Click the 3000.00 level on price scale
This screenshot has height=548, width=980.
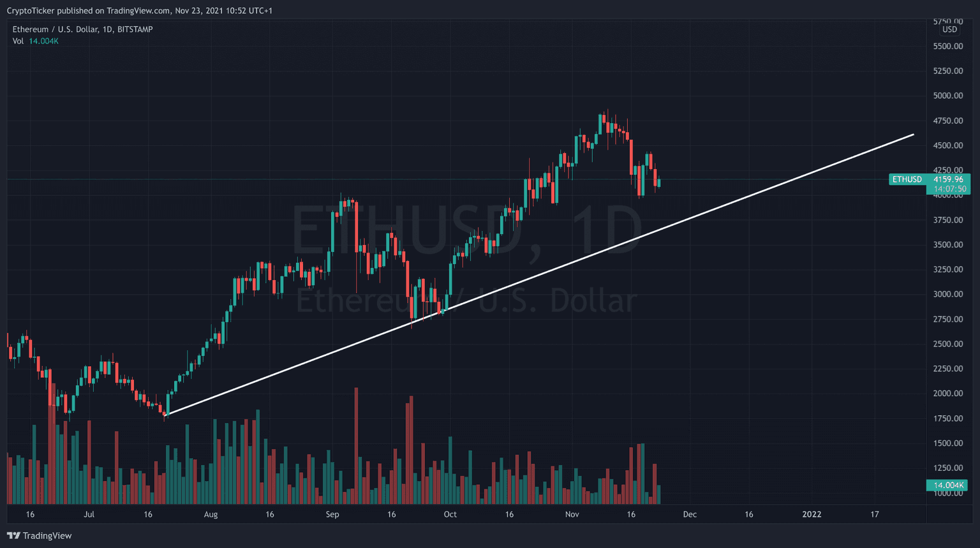947,294
